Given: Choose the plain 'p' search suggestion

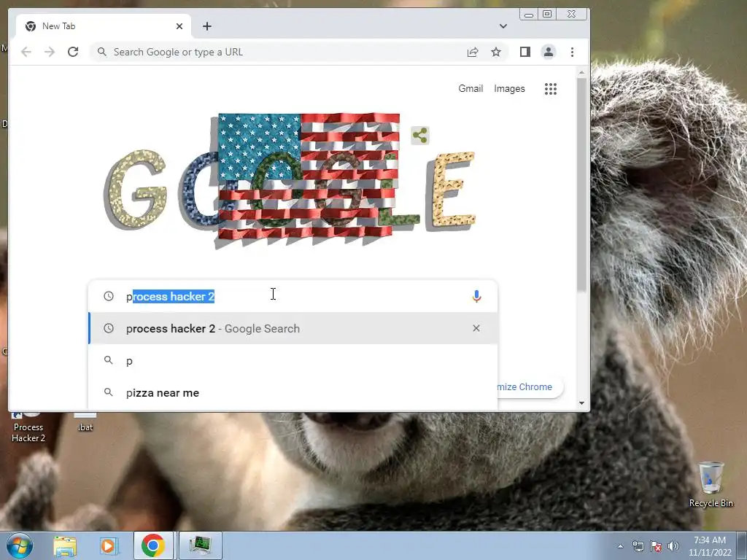Looking at the screenshot, I should (293, 360).
